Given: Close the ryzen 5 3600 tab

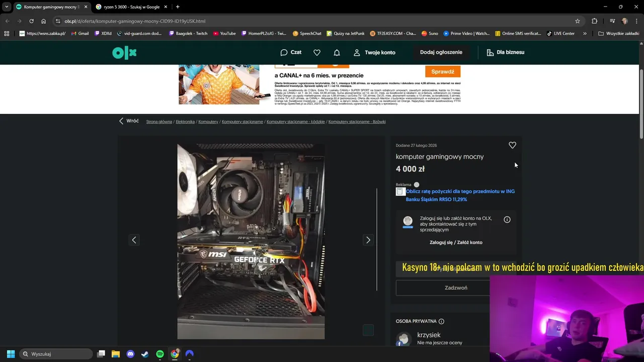Looking at the screenshot, I should [x=166, y=7].
